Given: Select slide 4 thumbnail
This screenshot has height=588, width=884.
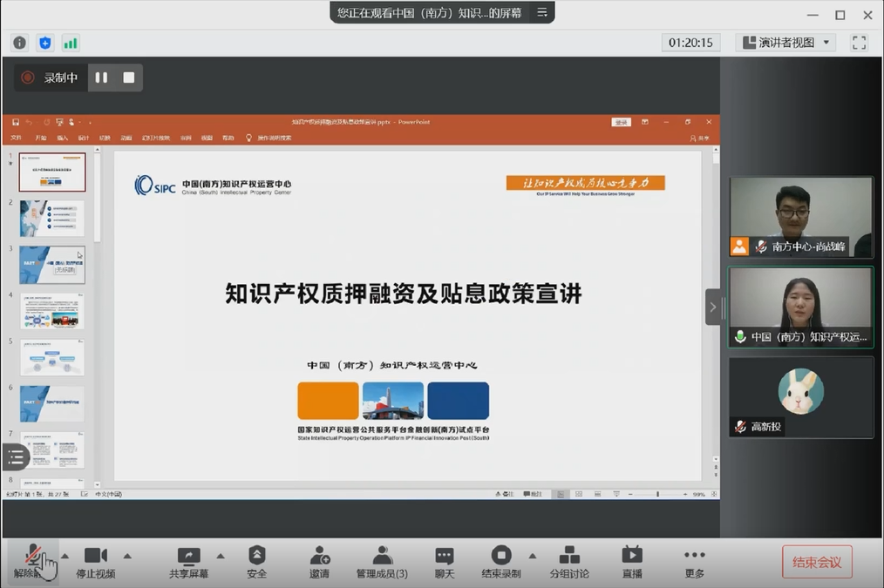Looking at the screenshot, I should pos(52,311).
